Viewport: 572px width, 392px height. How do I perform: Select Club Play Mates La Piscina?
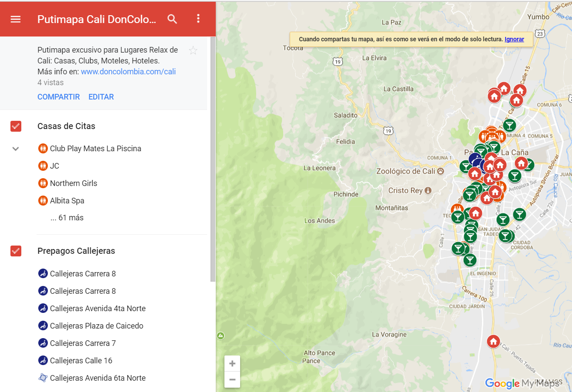tap(95, 149)
